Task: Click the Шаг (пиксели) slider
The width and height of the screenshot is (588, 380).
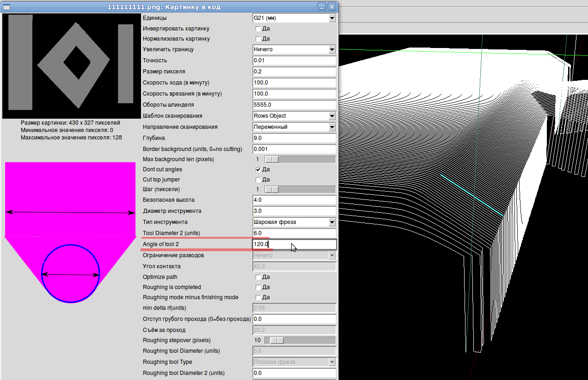Action: [300, 189]
